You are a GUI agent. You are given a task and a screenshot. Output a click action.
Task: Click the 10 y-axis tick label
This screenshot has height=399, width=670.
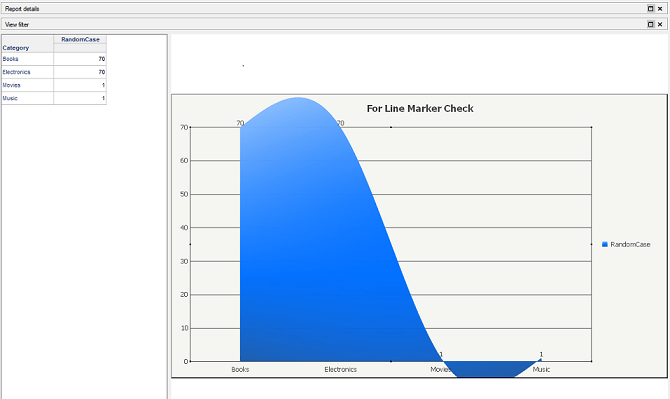[184, 329]
